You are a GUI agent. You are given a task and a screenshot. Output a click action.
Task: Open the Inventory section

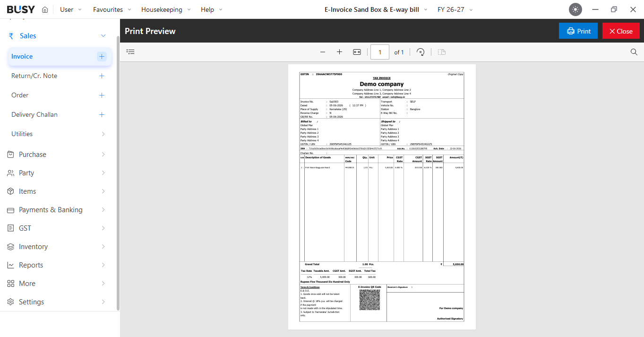coord(33,247)
